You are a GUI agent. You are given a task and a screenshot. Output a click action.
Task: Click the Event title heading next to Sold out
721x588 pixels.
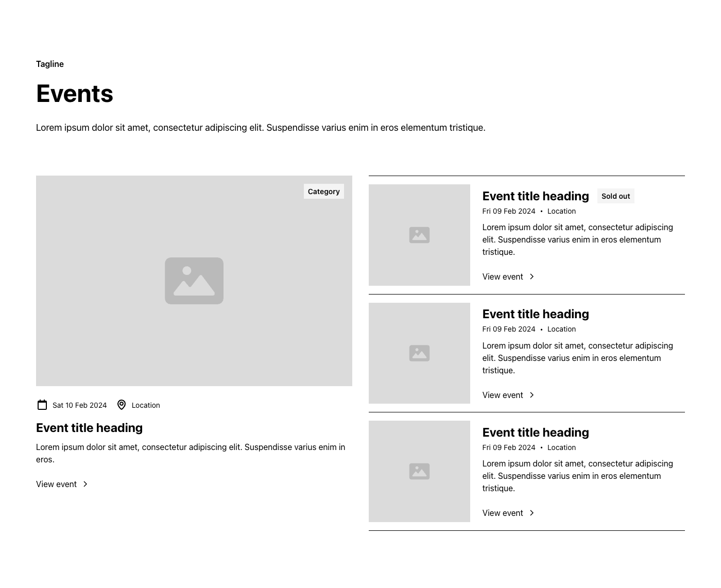click(536, 196)
